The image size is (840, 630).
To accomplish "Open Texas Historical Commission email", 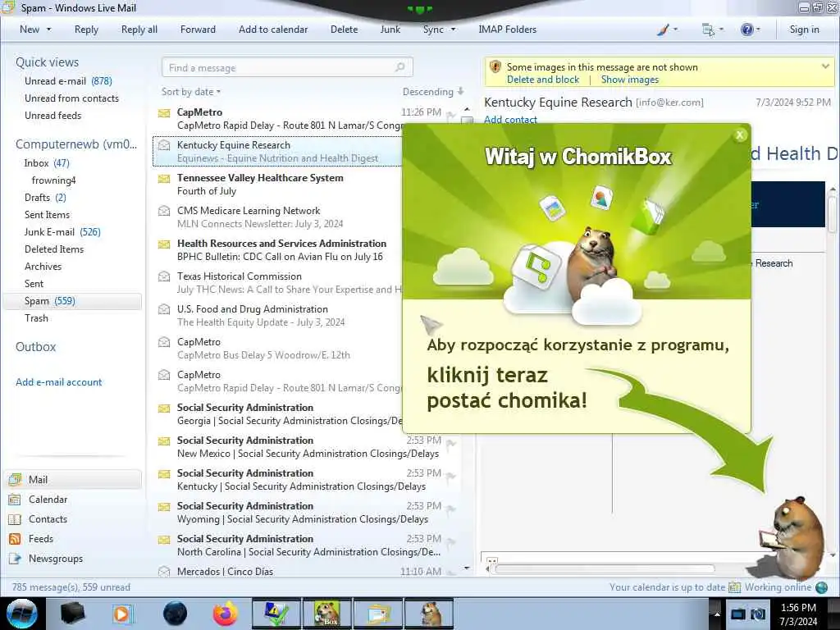I will click(x=279, y=282).
